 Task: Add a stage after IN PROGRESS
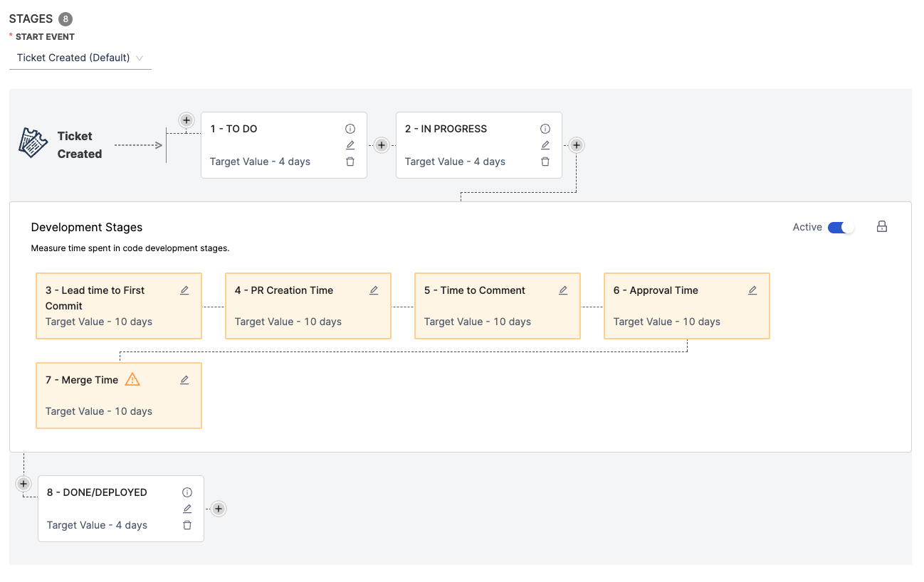coord(577,145)
